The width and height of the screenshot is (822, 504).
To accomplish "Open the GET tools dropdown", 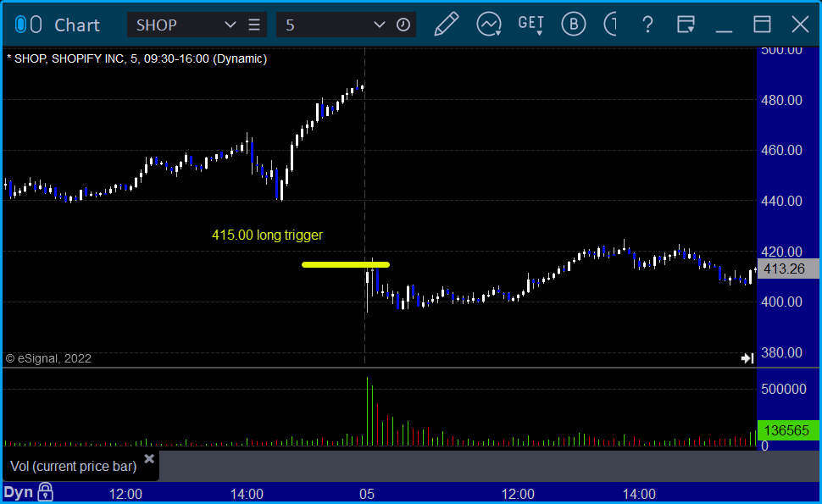I will (x=530, y=25).
